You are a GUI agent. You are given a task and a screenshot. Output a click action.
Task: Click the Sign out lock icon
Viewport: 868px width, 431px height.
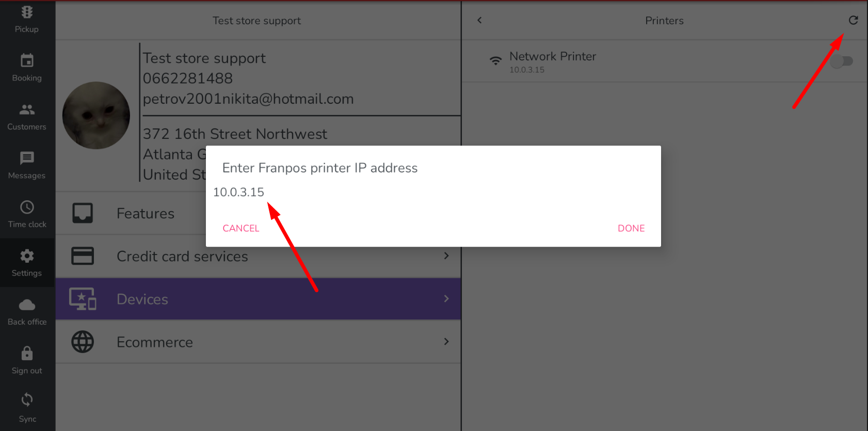(x=27, y=354)
